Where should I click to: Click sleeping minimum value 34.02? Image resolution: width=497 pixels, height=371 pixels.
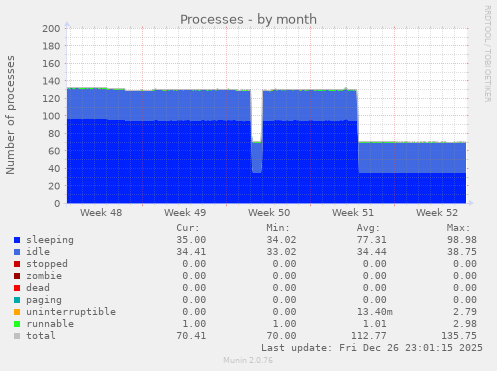click(281, 240)
